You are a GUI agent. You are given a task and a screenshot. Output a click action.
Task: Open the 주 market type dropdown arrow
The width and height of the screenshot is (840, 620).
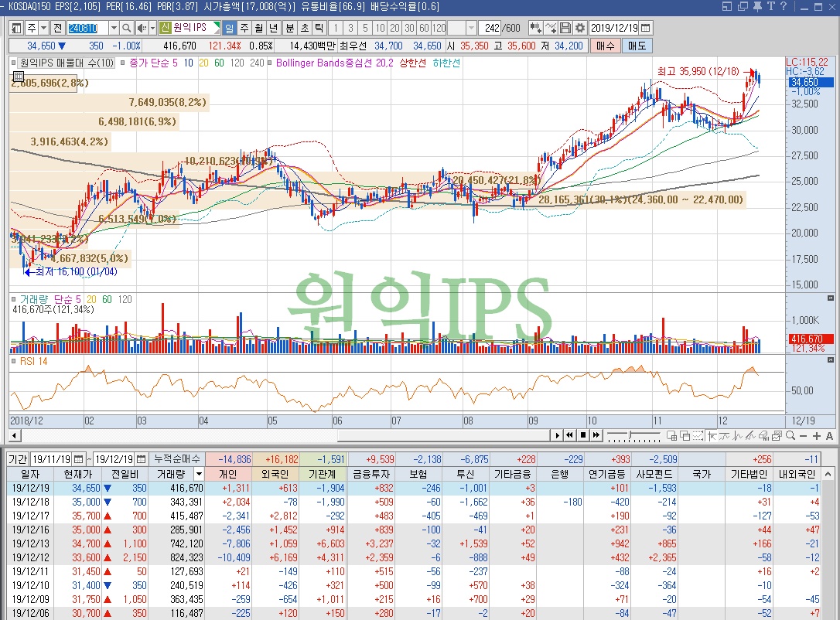44,28
